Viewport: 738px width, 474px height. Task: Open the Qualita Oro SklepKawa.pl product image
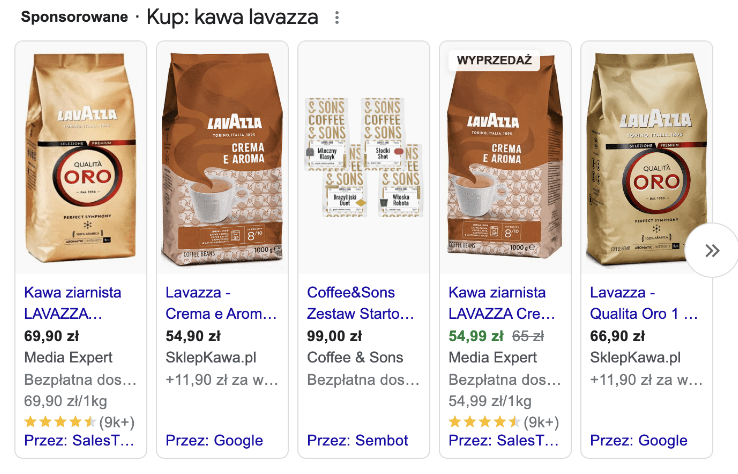[646, 158]
